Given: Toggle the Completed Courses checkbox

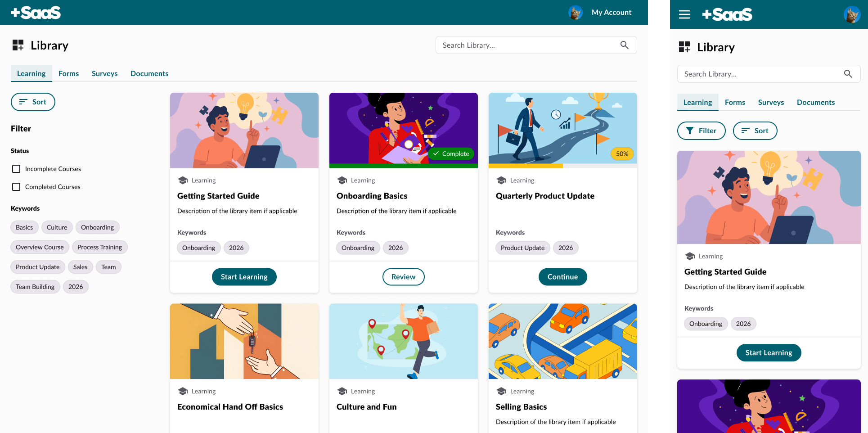Looking at the screenshot, I should [x=16, y=187].
